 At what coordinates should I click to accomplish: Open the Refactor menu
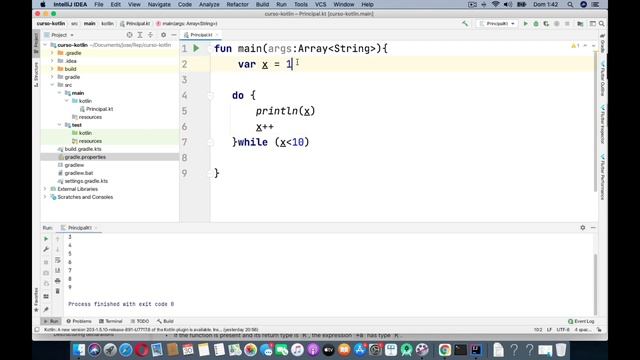238,4
